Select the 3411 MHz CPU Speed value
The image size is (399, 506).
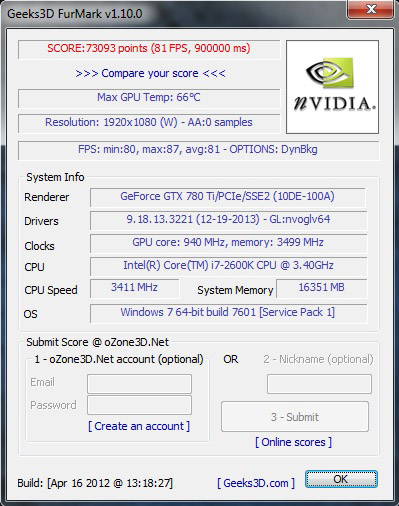(134, 288)
